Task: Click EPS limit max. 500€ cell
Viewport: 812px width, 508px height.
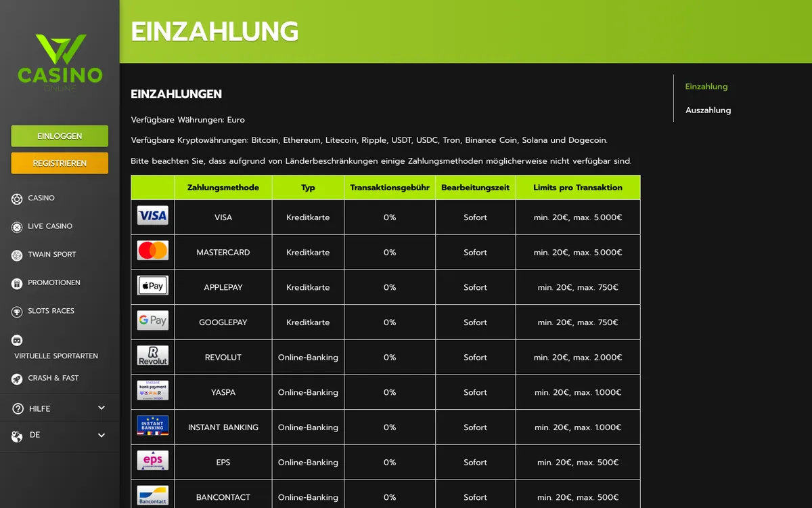Action: point(578,463)
